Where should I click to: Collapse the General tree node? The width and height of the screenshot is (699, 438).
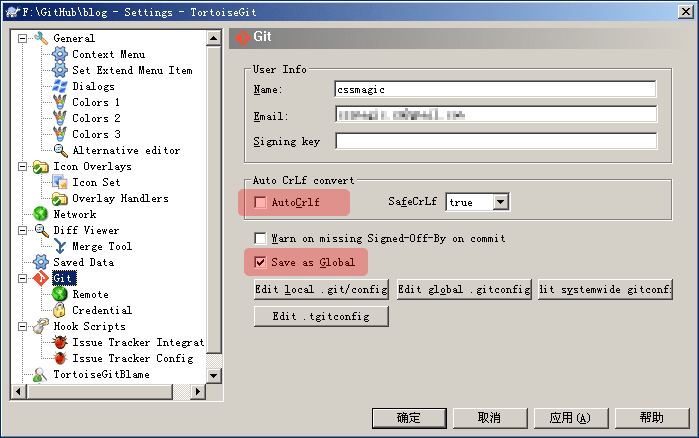pyautogui.click(x=22, y=38)
